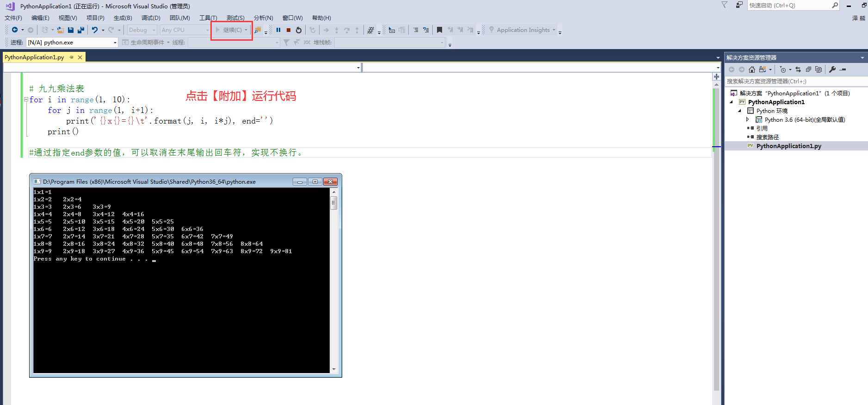Viewport: 868px width, 405px height.
Task: Open the Debug (调试) menu
Action: (151, 18)
